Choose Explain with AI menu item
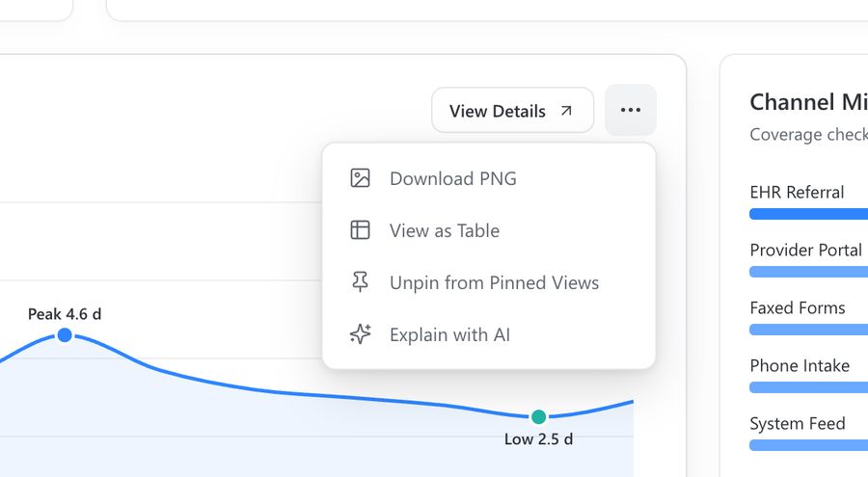 point(489,334)
